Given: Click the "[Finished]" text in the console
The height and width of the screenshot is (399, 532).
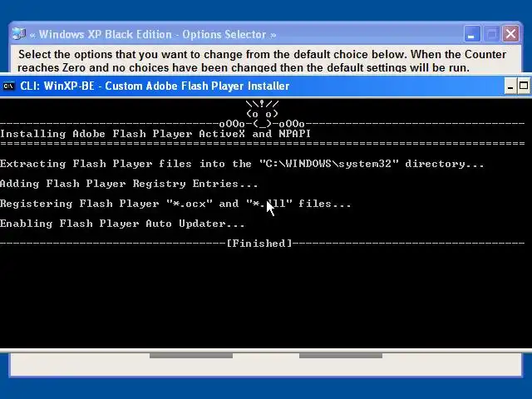Looking at the screenshot, I should [259, 244].
